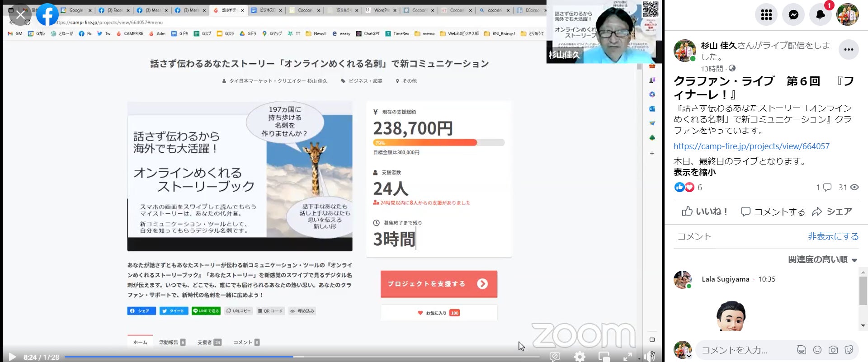
Task: Attach a photo with the camera icon
Action: coord(833,350)
